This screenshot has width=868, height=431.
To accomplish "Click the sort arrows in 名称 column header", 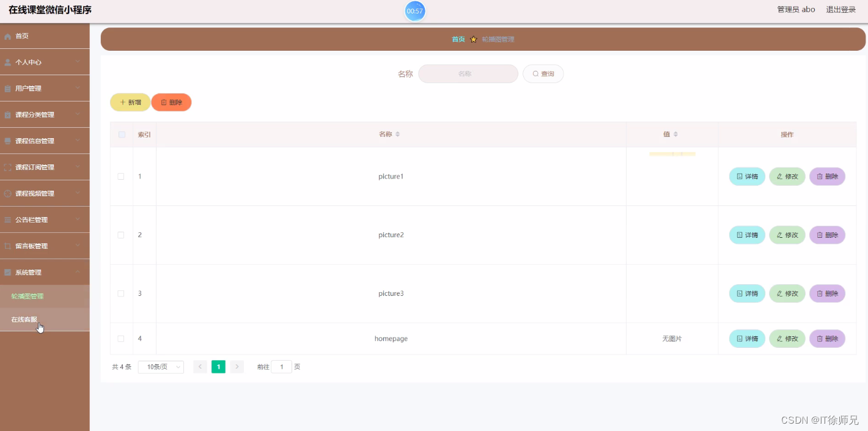I will click(397, 134).
